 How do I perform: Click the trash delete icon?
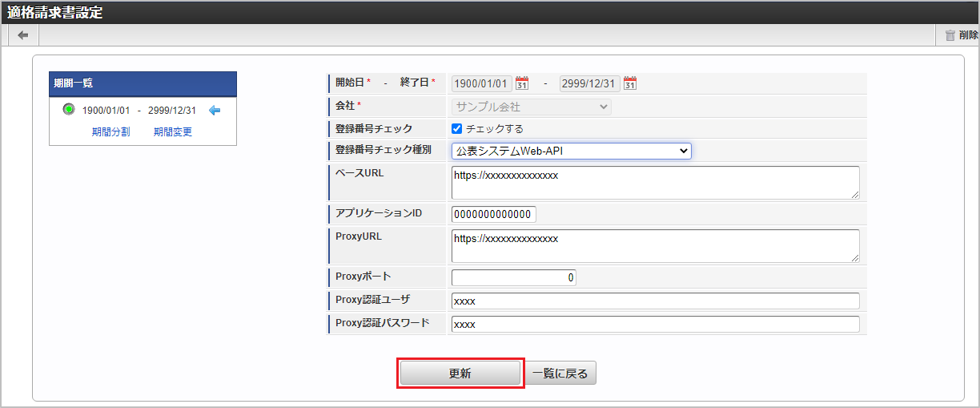[x=950, y=35]
